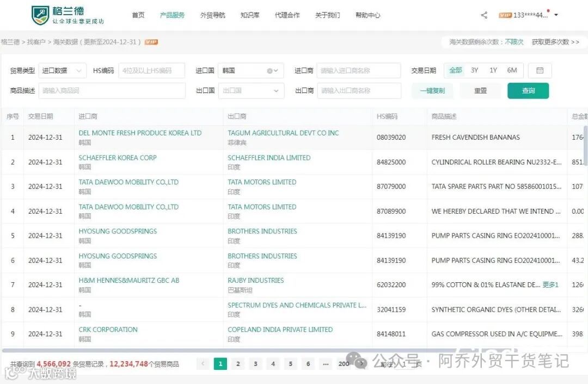588x384 pixels.
Task: Open the 产品服务 menu item
Action: [172, 15]
